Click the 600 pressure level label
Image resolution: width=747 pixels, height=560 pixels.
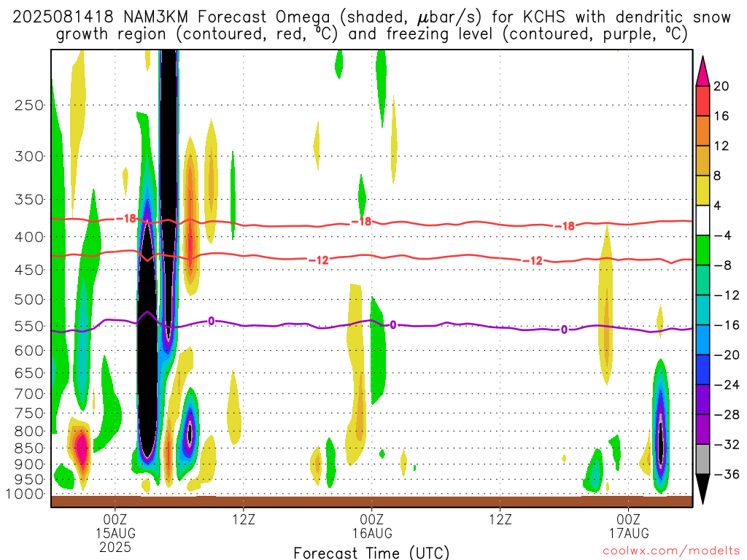click(x=29, y=351)
